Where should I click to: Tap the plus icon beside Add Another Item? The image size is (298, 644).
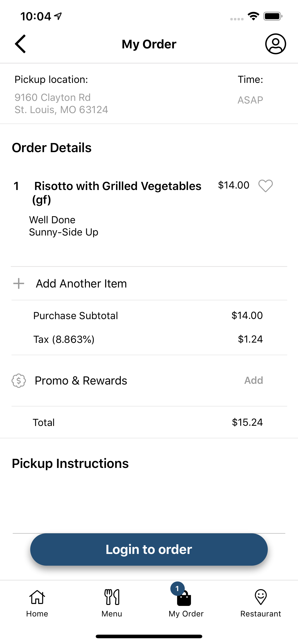click(18, 283)
